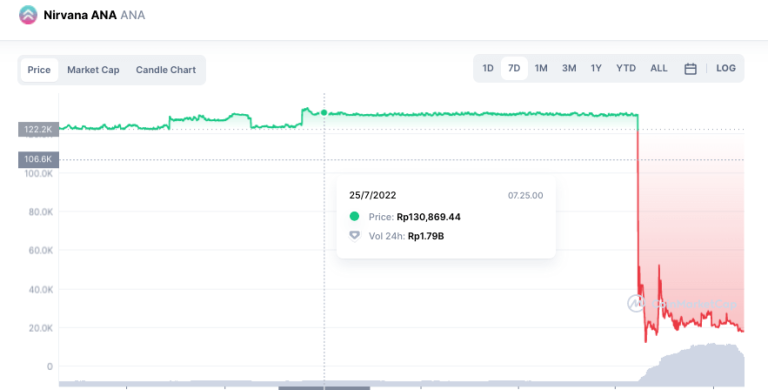The image size is (768, 390).
Task: Click the Nirvana ANA coin logo
Action: (x=28, y=15)
